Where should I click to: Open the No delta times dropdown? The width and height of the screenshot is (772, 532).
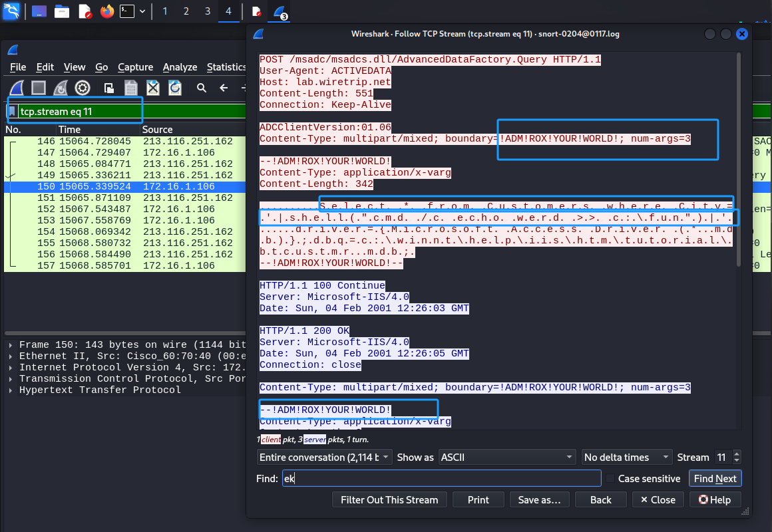click(627, 458)
